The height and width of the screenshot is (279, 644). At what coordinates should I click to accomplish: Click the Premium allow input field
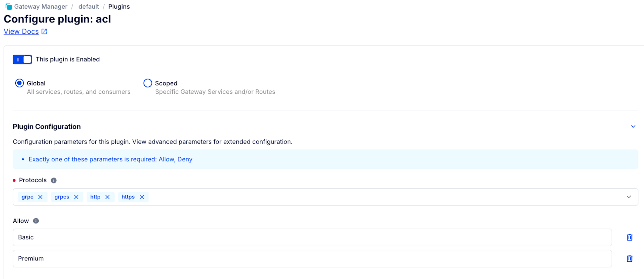[312, 258]
